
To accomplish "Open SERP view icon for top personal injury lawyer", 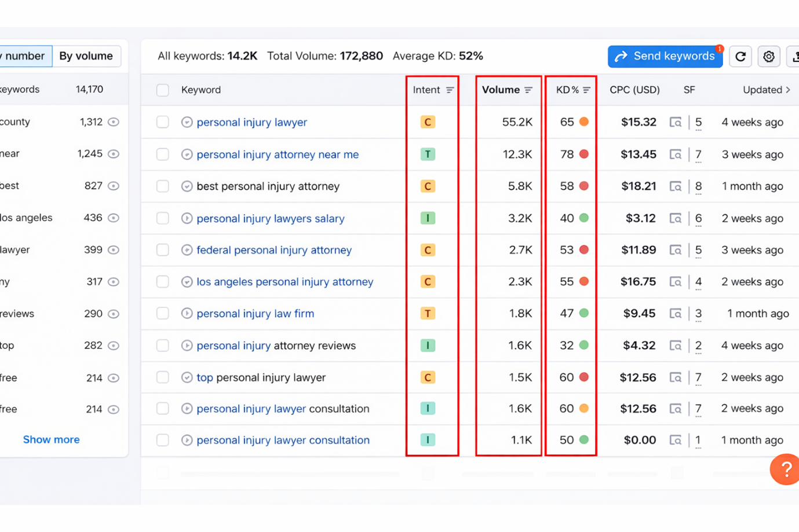I will click(x=676, y=377).
